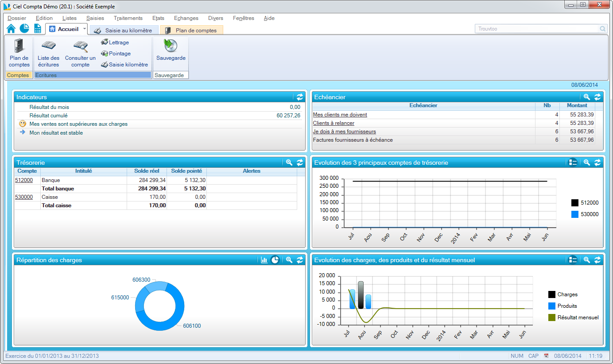Click the pie chart toolbar icon
Screen dimensions: 613x364
pos(24,29)
